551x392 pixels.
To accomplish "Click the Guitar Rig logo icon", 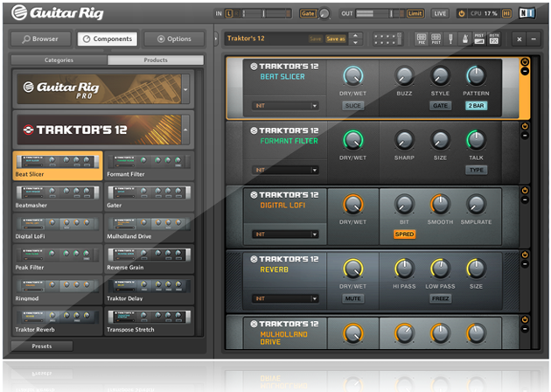I will (x=19, y=12).
